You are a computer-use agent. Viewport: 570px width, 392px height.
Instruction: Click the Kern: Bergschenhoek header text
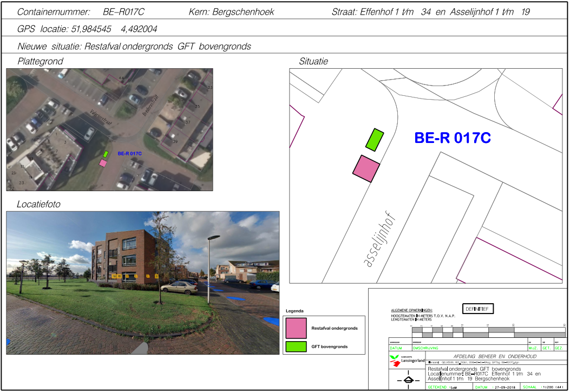(x=232, y=12)
